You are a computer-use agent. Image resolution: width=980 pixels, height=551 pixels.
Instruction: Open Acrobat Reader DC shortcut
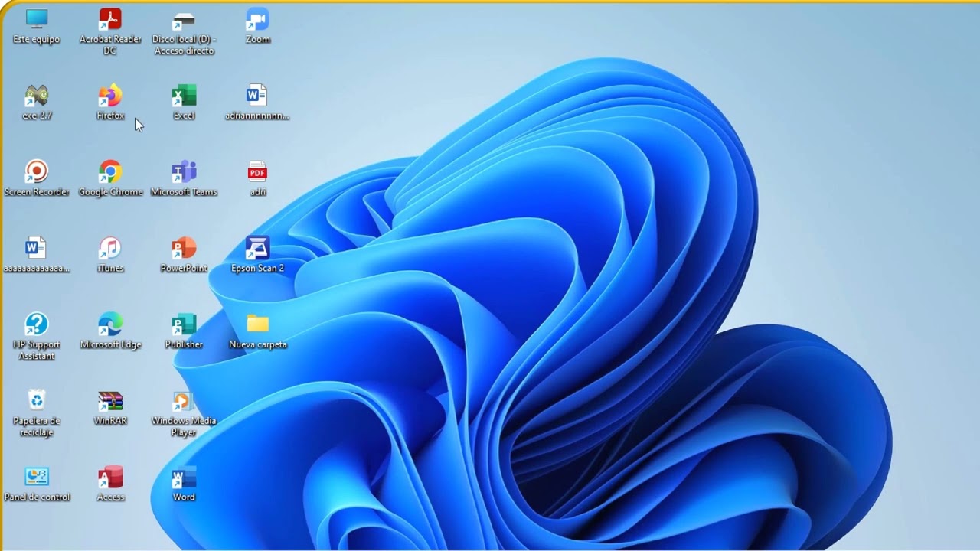click(110, 31)
